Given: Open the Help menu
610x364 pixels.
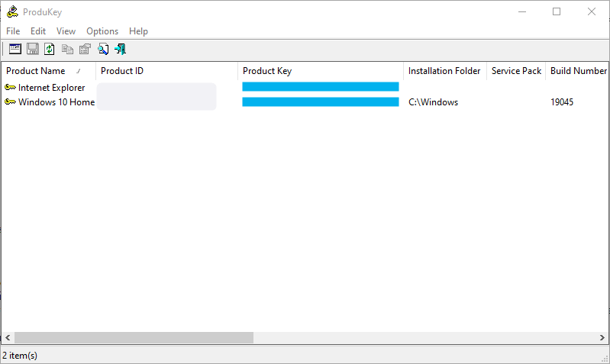Looking at the screenshot, I should (x=138, y=31).
